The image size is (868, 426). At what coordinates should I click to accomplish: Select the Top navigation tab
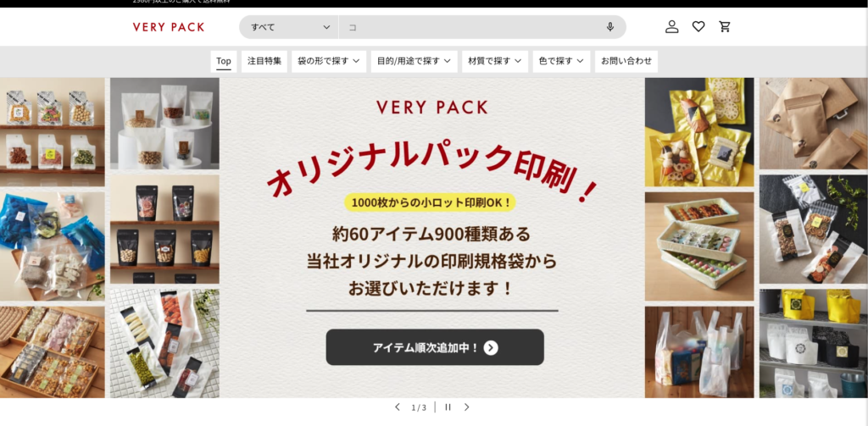tap(224, 62)
